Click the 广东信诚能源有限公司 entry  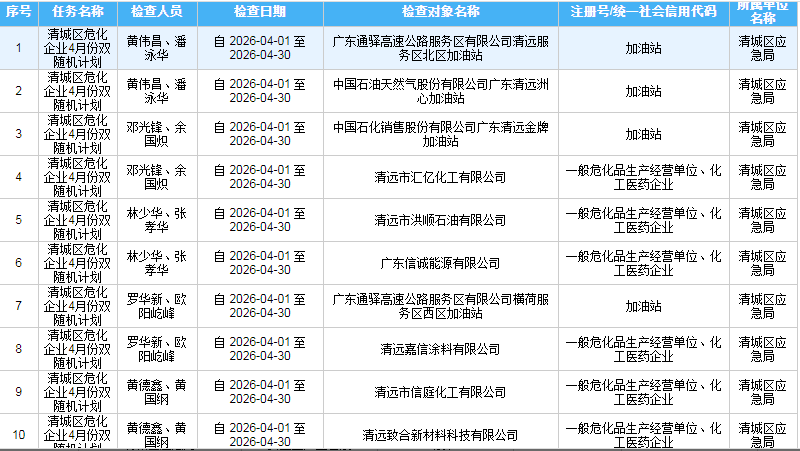(441, 263)
